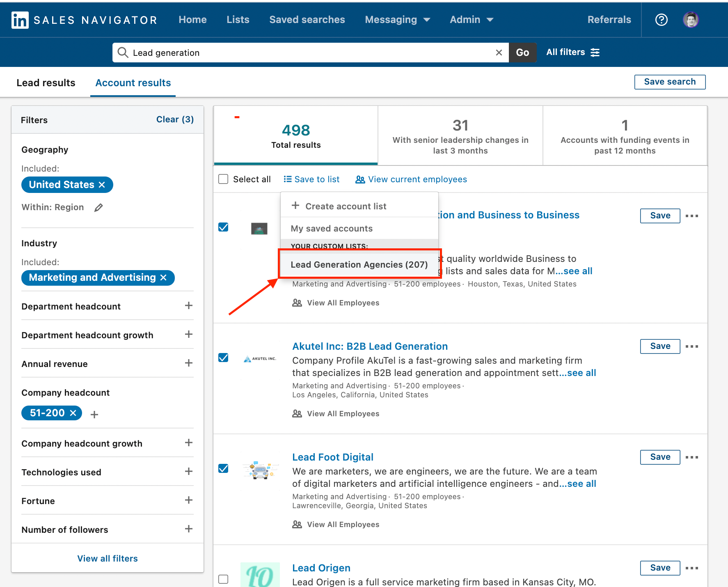Check the Lead Origen checkbox
The height and width of the screenshot is (587, 728).
[x=223, y=579]
